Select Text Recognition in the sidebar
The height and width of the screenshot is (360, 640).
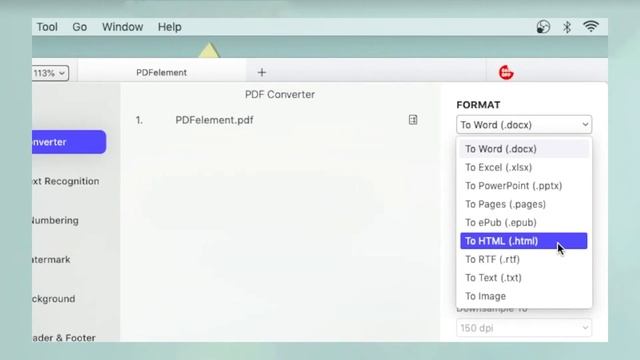66,181
